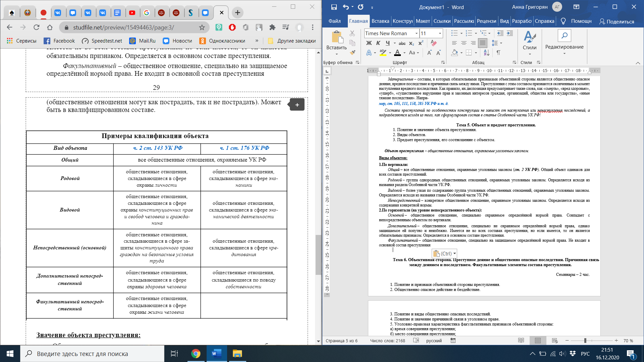The height and width of the screenshot is (362, 644).
Task: Expand the bullet list dropdown arrow
Action: pyautogui.click(x=461, y=33)
